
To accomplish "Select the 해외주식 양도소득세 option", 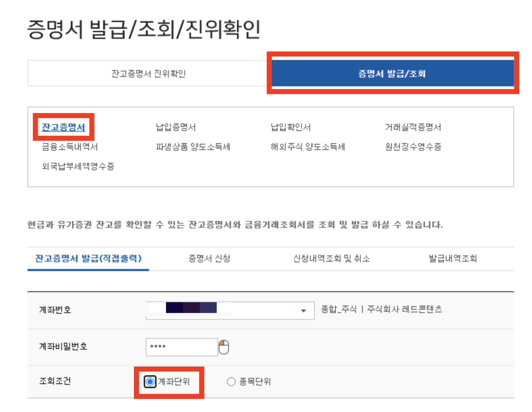I will (309, 147).
